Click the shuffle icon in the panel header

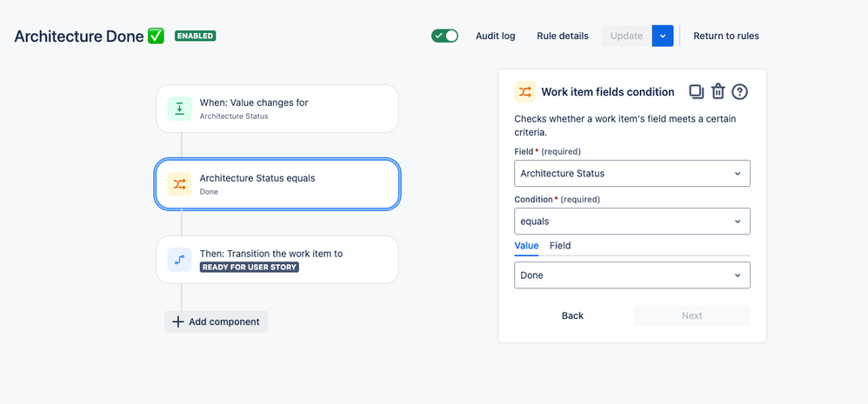click(524, 92)
